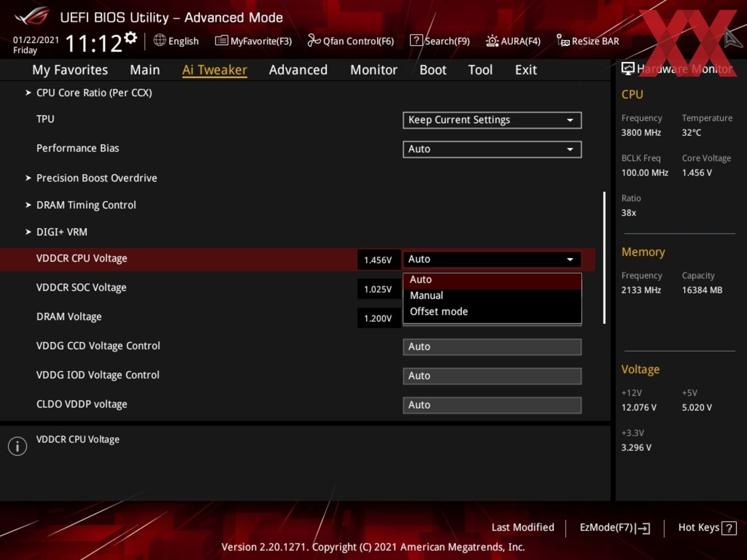Viewport: 747px width, 560px height.
Task: Choose Manual in the voltage dropdown list
Action: [492, 295]
